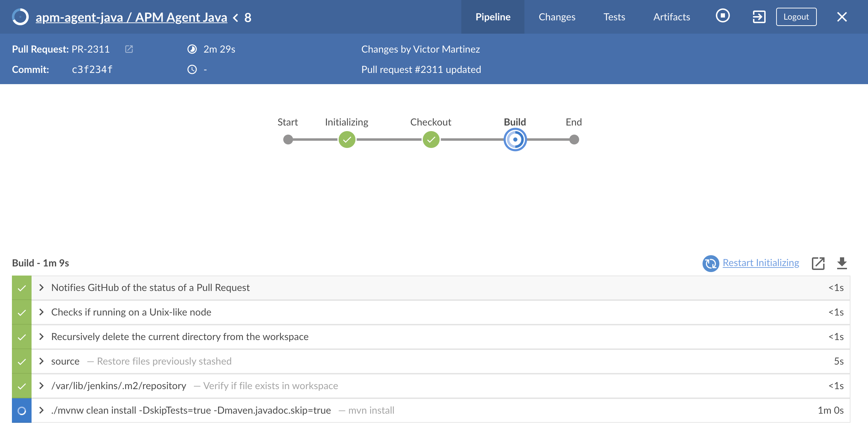This screenshot has height=434, width=868.
Task: Download the build log via download icon
Action: [x=842, y=263]
